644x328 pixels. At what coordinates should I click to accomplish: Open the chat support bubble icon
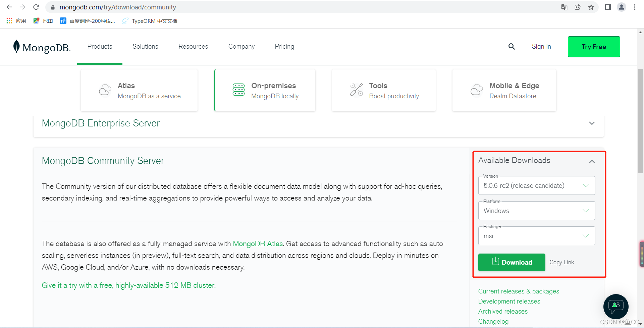pyautogui.click(x=616, y=307)
